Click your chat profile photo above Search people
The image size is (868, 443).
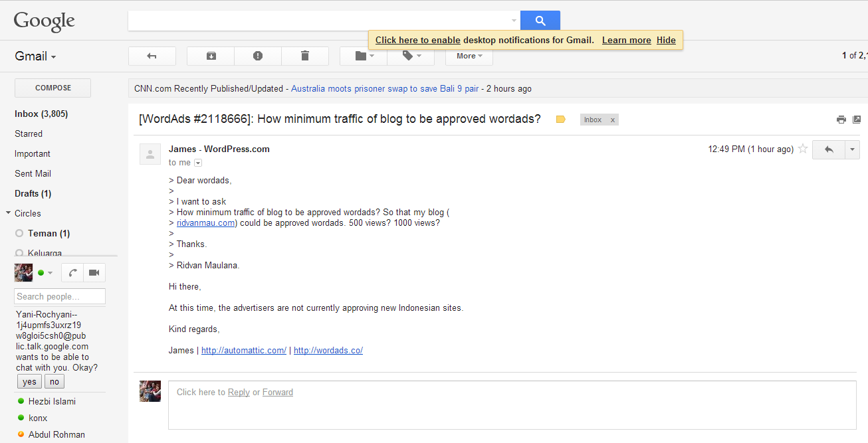click(23, 273)
